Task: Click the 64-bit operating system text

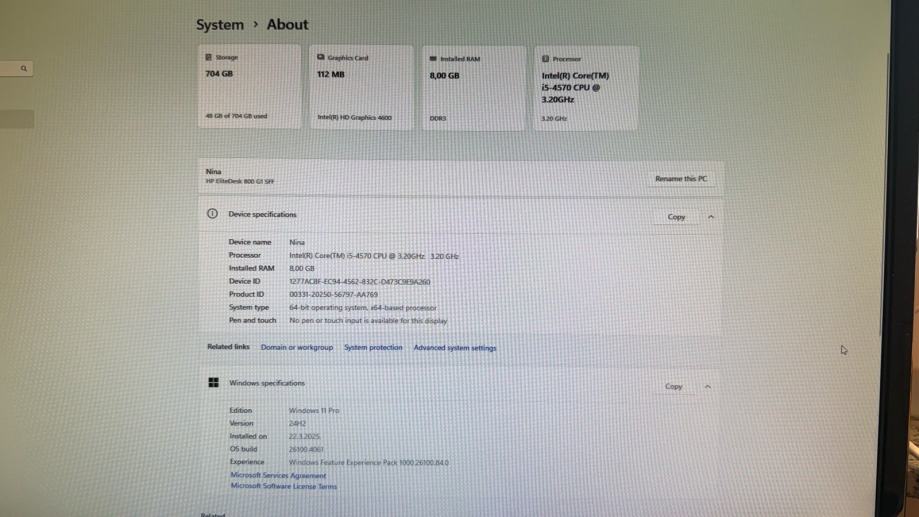Action: 362,308
